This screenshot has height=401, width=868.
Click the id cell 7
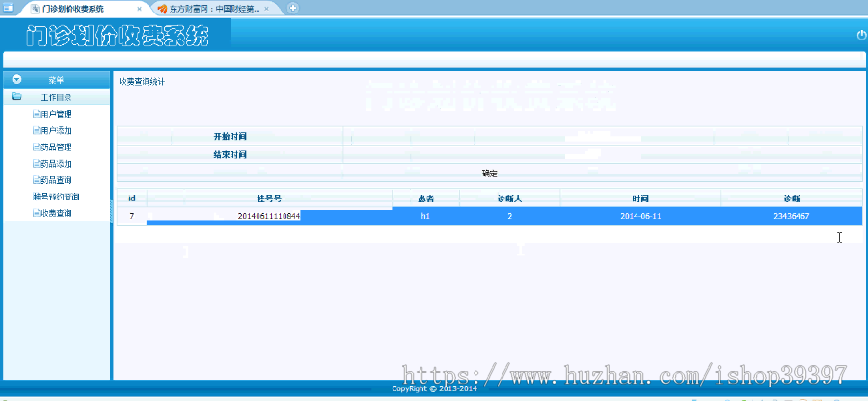[x=132, y=216]
